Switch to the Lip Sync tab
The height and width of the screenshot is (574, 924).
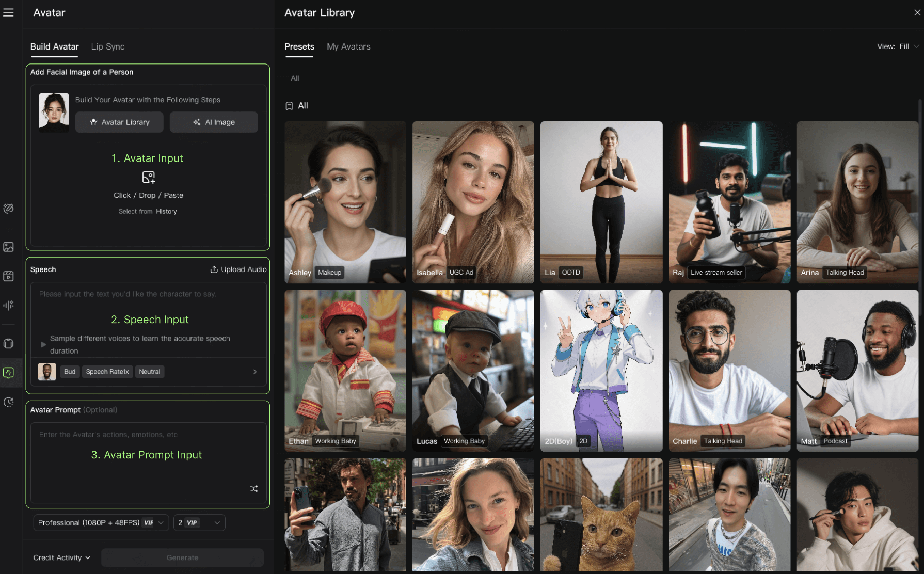pyautogui.click(x=108, y=46)
